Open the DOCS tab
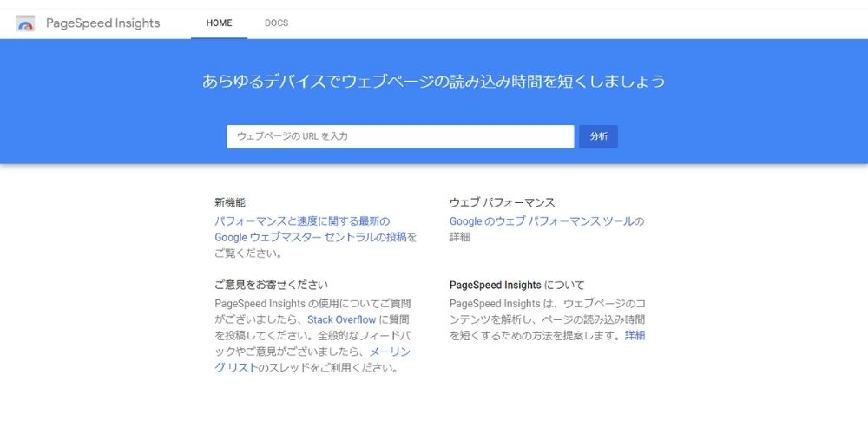This screenshot has width=868, height=434. (276, 23)
